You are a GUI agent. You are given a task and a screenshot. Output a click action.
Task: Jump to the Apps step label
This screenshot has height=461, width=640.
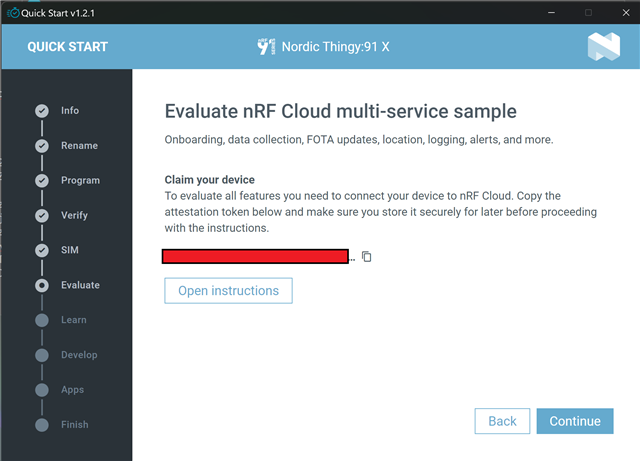click(x=73, y=390)
